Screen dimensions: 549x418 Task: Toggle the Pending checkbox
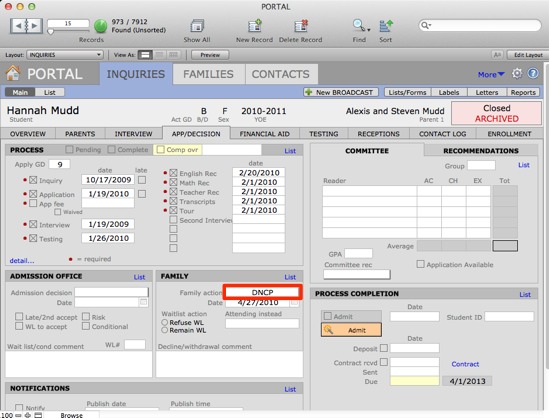(x=69, y=149)
